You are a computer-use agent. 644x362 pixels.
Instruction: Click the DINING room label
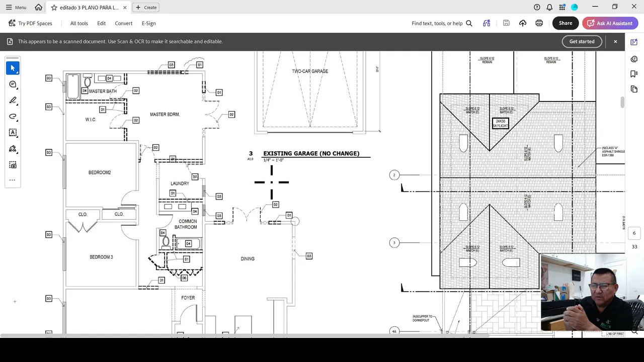coord(248,259)
